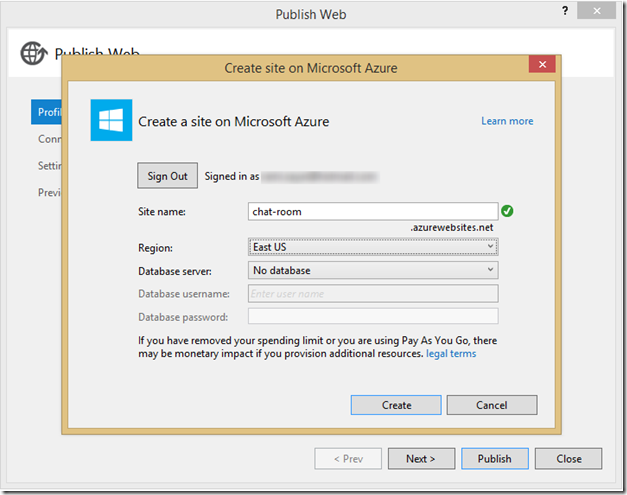Click the Site name: label
The image size is (627, 495).
tap(162, 212)
